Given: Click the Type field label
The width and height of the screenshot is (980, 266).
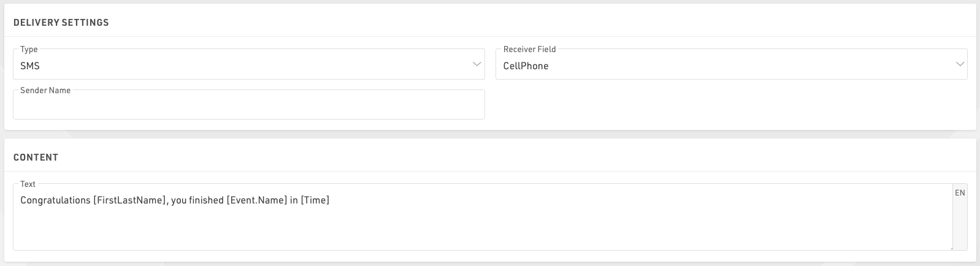Looking at the screenshot, I should coord(29,49).
